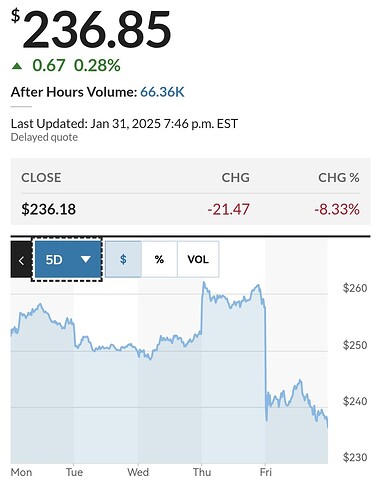Open the 5D time range dropdown
Screen dimensions: 381x500
click(x=68, y=260)
